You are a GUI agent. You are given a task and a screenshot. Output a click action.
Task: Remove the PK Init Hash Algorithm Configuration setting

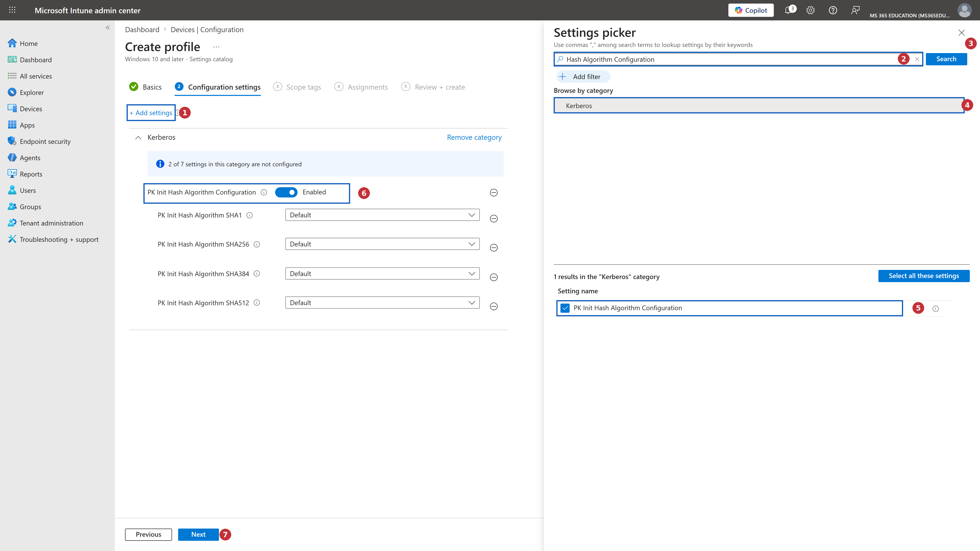(x=493, y=193)
